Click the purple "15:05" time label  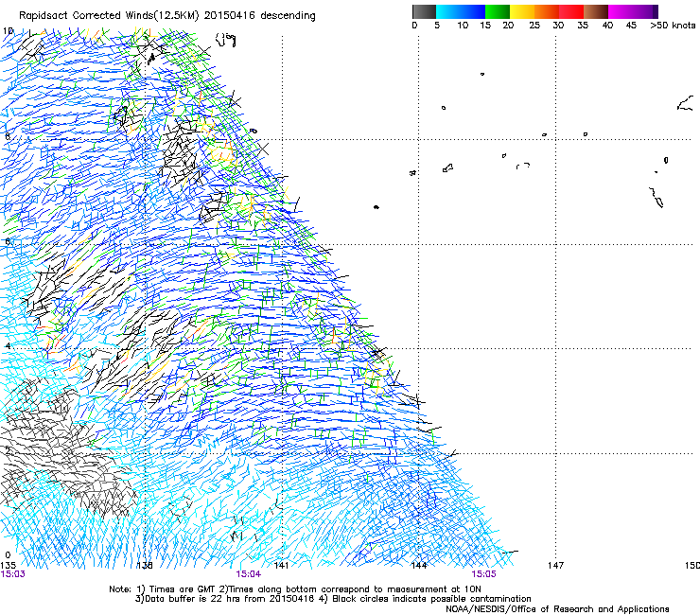tap(483, 574)
